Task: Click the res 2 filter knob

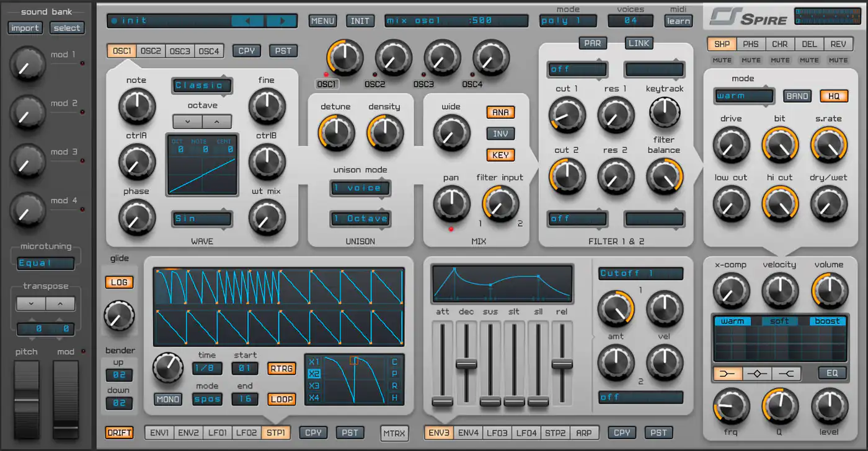Action: 616,177
